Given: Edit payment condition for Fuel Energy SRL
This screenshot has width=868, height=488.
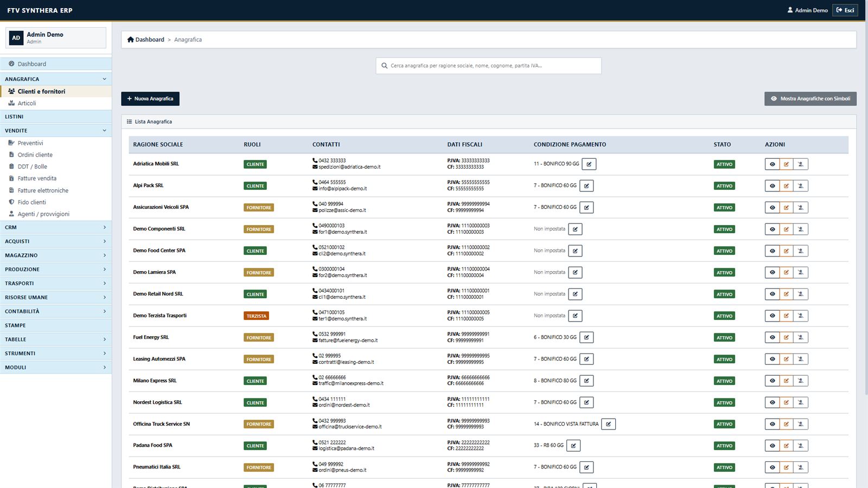Looking at the screenshot, I should [586, 337].
